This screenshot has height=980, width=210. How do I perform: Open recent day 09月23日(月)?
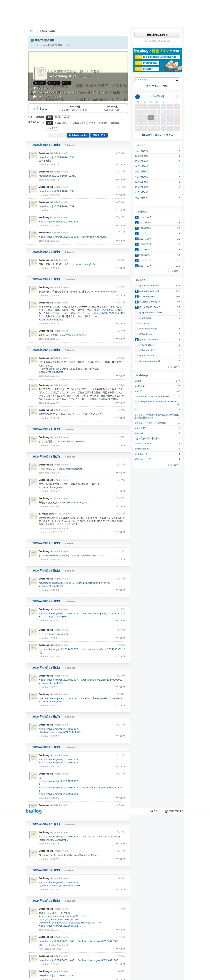[x=141, y=177]
